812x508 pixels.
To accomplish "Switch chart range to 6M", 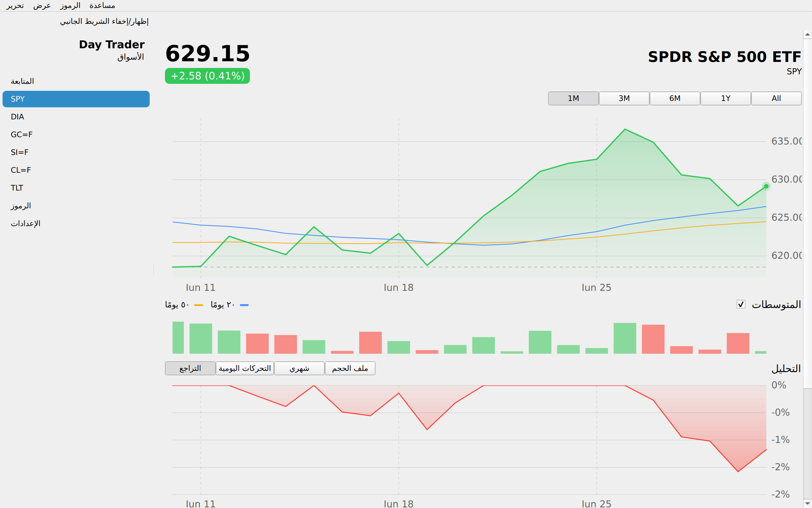I will (x=675, y=98).
